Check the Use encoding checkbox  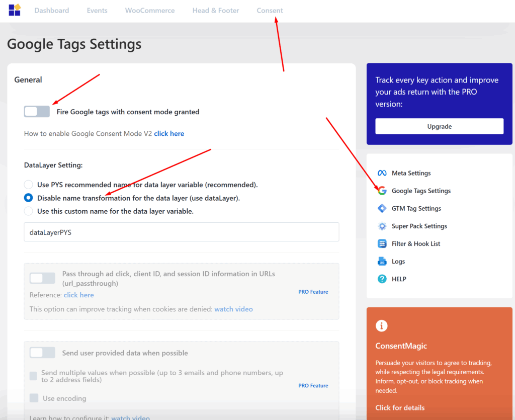pos(34,398)
